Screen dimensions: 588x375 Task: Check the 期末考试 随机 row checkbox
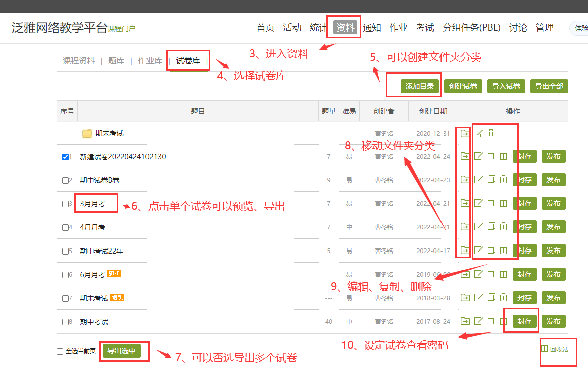pyautogui.click(x=65, y=298)
